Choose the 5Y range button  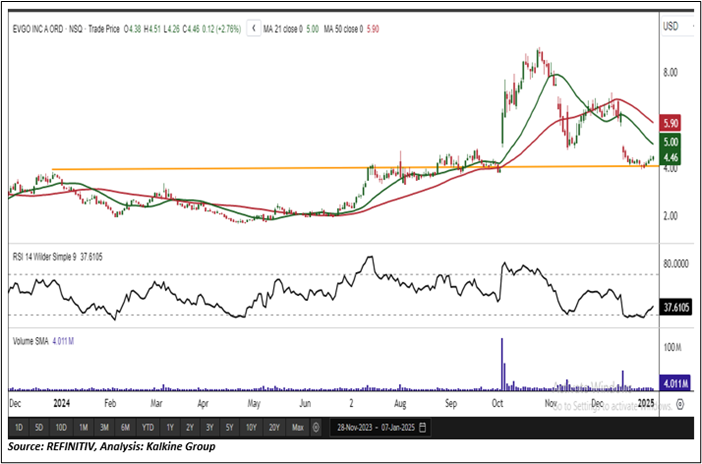[x=229, y=428]
